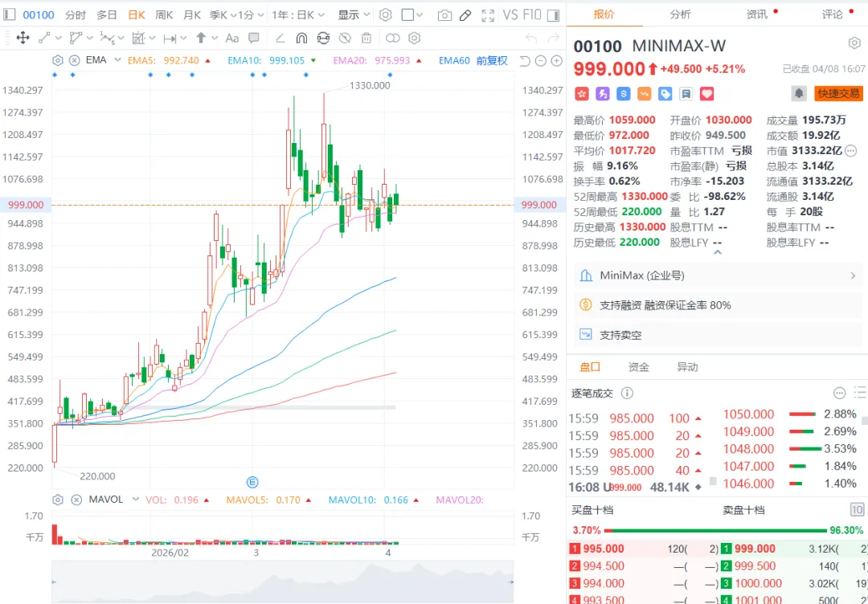The height and width of the screenshot is (604, 868).
Task: Zoom out the chart with minus button
Action: [x=541, y=61]
